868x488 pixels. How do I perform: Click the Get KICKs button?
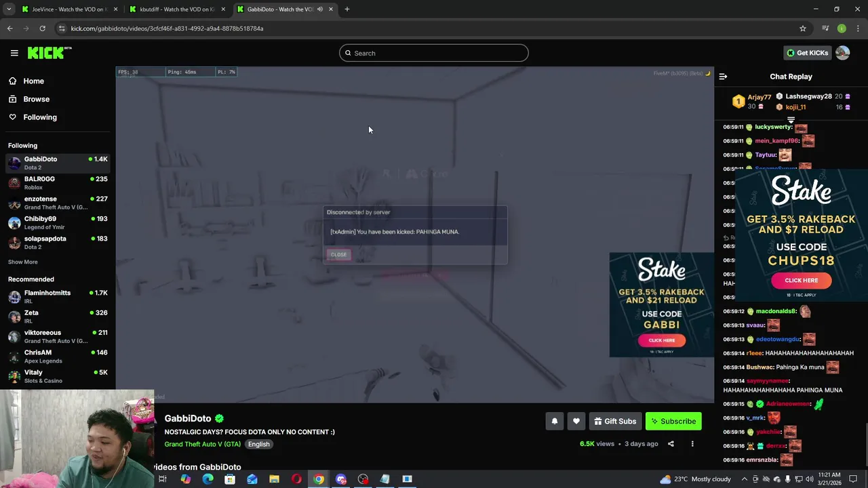pos(807,53)
